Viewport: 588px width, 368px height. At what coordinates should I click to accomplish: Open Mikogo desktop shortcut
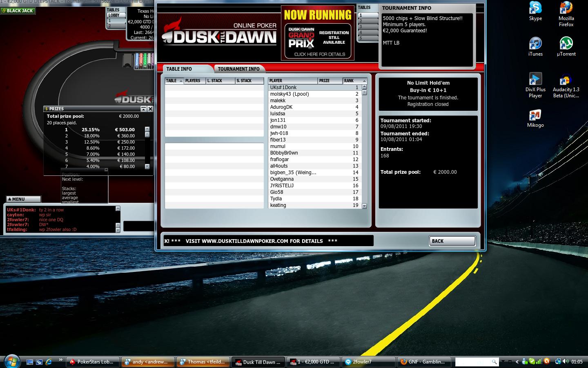coord(535,119)
